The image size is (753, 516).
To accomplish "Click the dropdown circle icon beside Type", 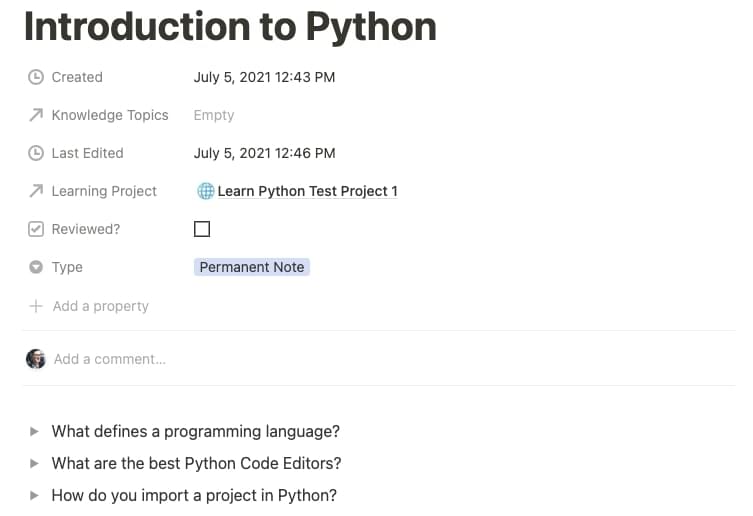I will click(36, 267).
